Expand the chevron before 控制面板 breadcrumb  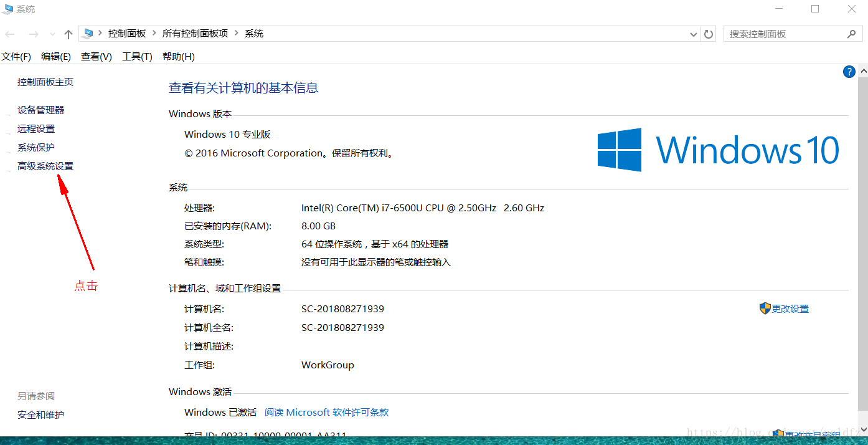(x=100, y=34)
